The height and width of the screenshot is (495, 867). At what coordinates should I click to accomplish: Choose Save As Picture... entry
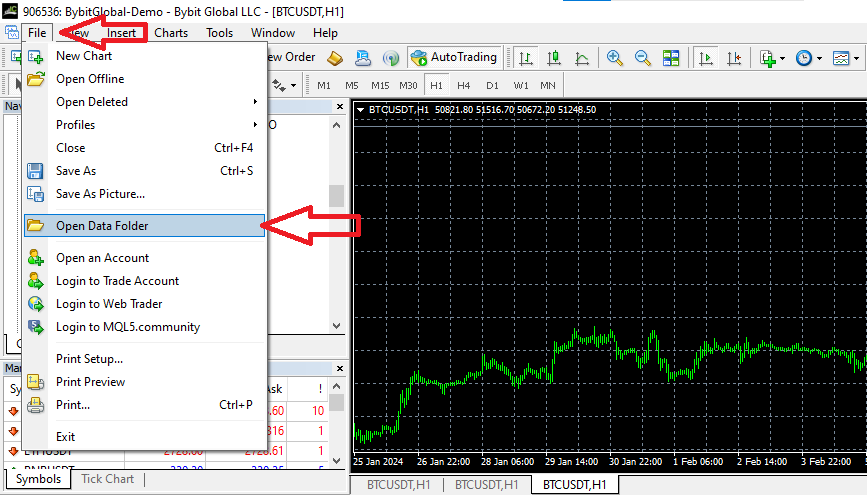click(x=144, y=194)
